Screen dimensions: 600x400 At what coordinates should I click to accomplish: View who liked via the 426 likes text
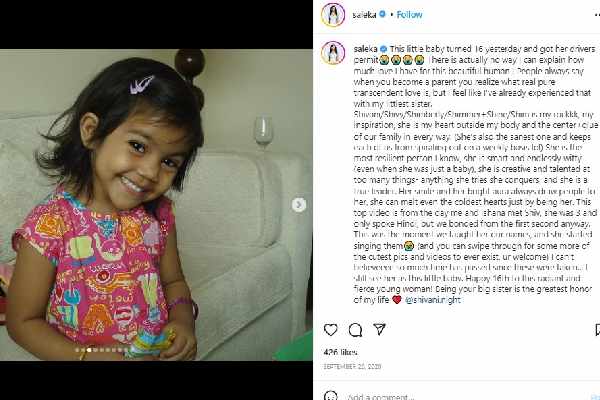[x=340, y=352]
